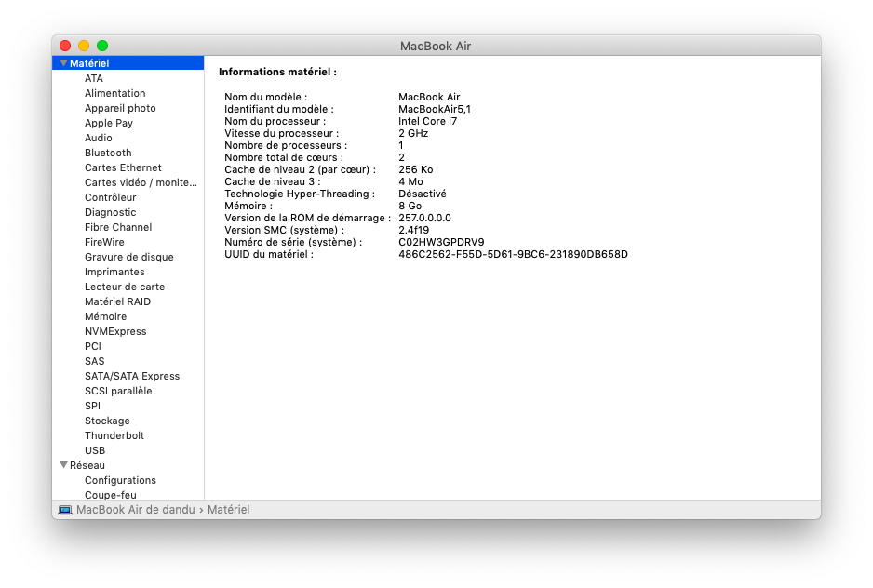Select SAS in sidebar
This screenshot has height=588, width=873.
95,361
